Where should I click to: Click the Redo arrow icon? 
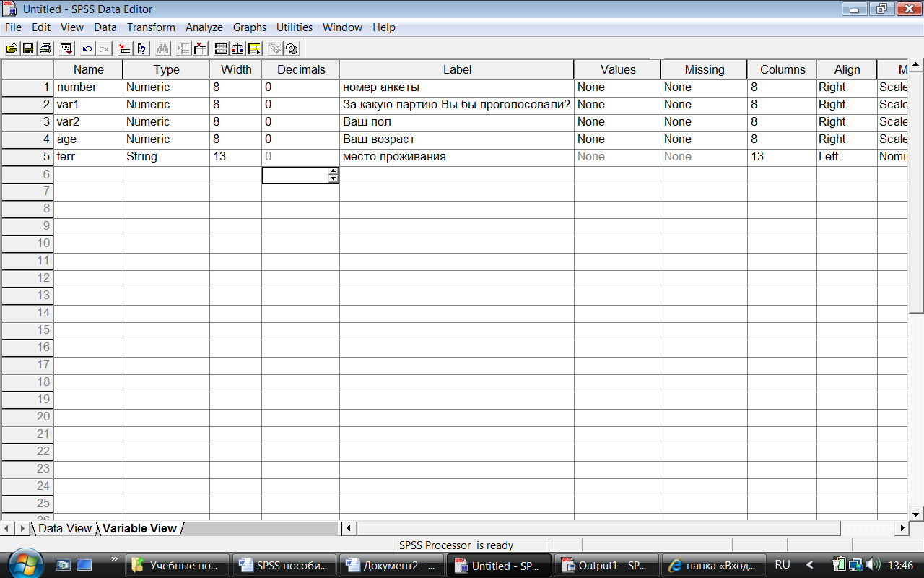[104, 49]
